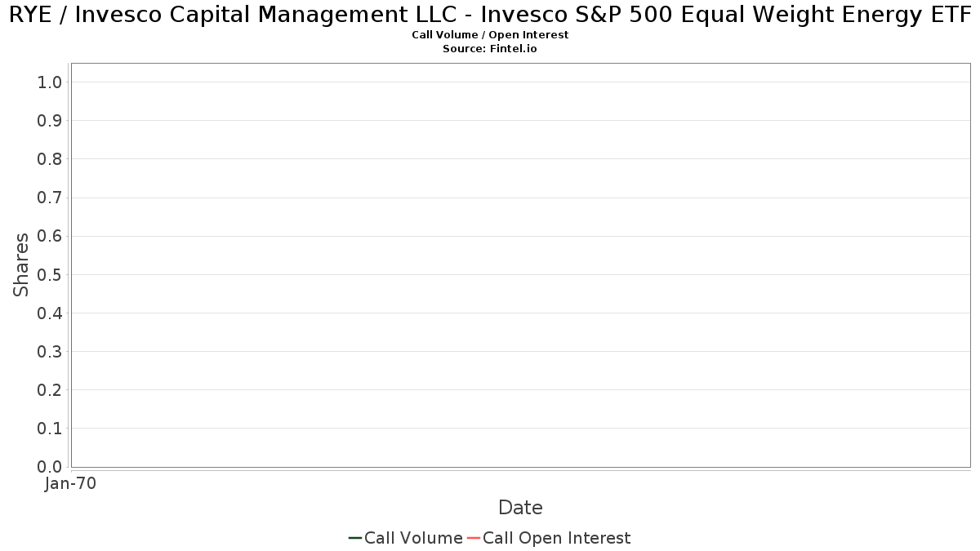Viewport: 980px width, 551px height.
Task: Click the Call Volume legend label
Action: [x=413, y=538]
